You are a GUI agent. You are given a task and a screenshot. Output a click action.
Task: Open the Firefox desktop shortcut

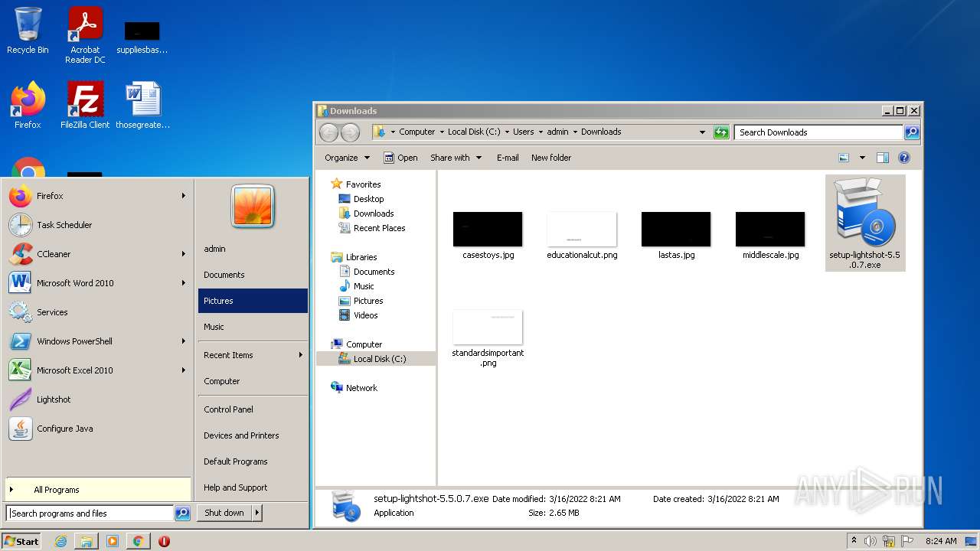(28, 106)
